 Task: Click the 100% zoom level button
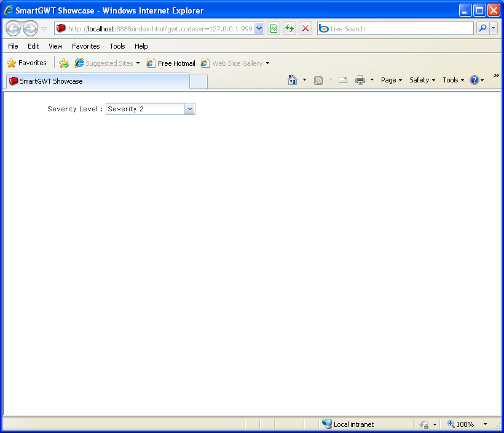[x=460, y=424]
